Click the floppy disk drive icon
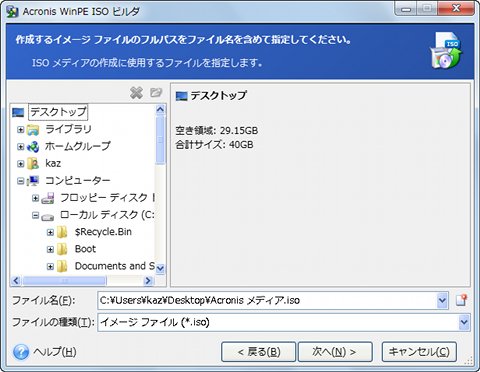 48,198
